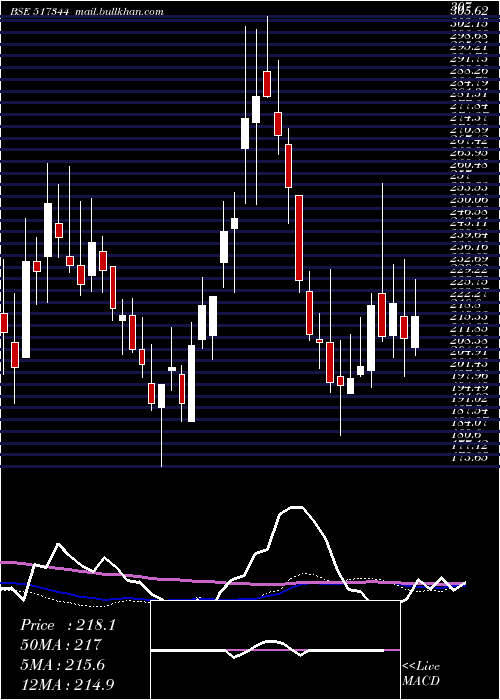The width and height of the screenshot is (500, 700).
Task: Click the 204.91 price axis label
Action: [469, 352]
